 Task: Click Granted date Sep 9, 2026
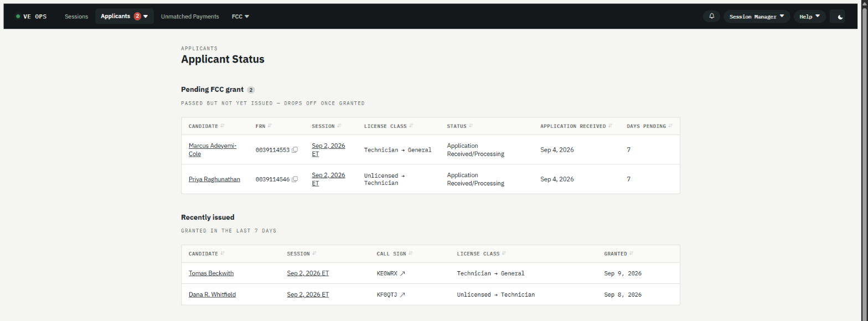[623, 273]
